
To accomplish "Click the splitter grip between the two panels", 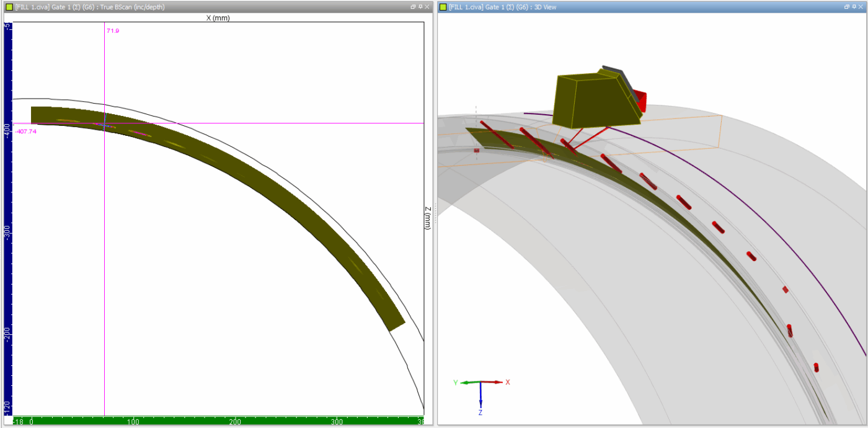I will click(435, 214).
